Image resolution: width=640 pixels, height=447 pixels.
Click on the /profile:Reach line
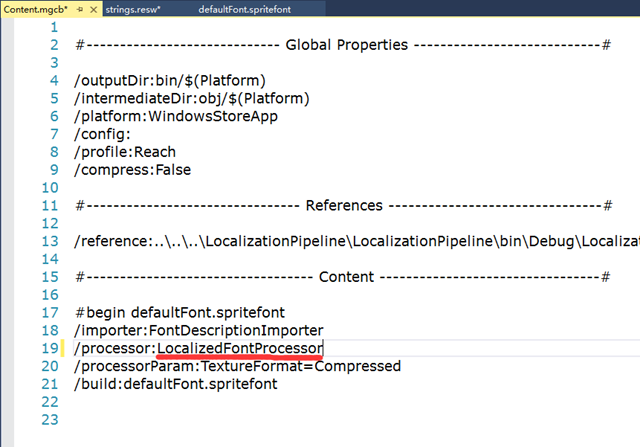click(x=125, y=152)
